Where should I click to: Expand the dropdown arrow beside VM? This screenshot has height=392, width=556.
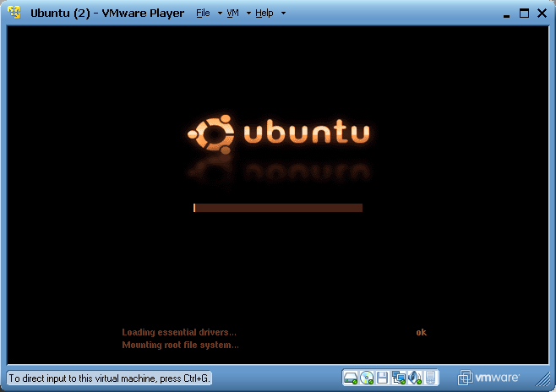[248, 14]
